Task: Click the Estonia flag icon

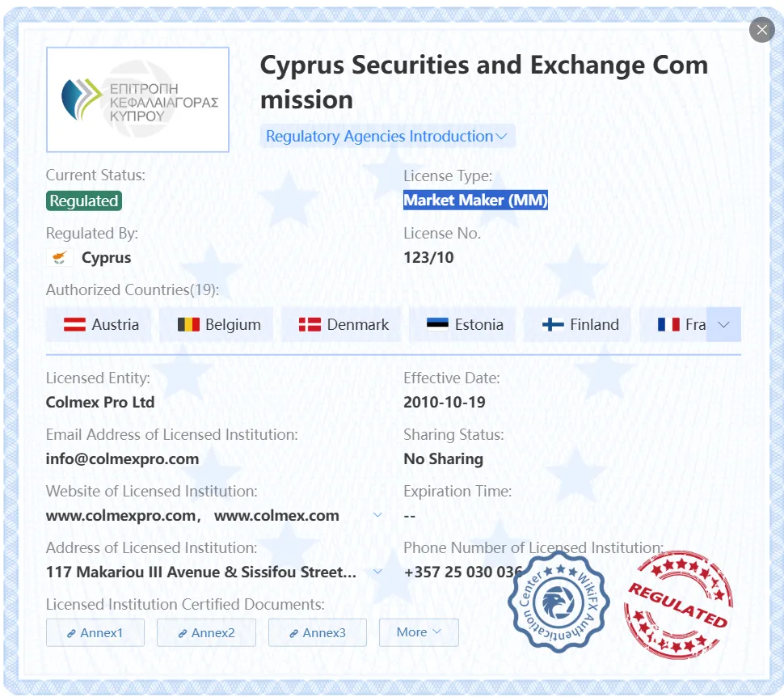Action: [437, 325]
